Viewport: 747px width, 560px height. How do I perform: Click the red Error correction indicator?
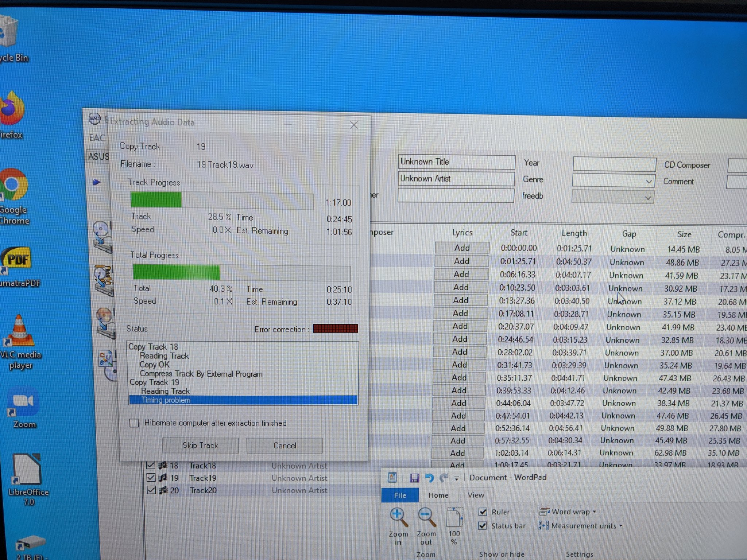(x=336, y=328)
